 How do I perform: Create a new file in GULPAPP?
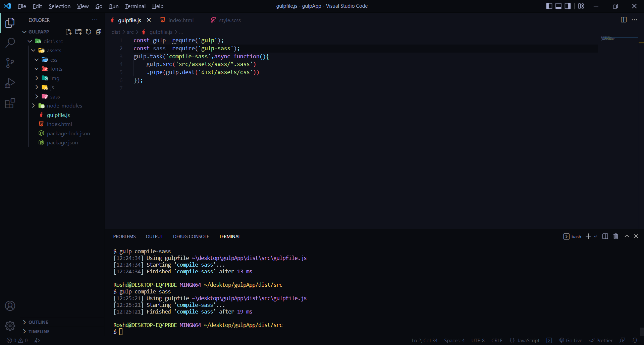(68, 32)
